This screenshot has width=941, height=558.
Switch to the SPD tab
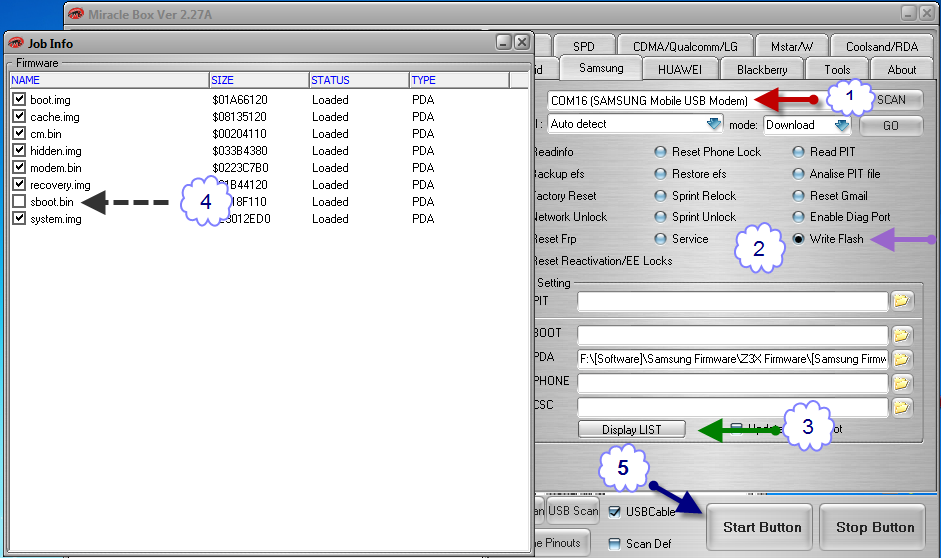pyautogui.click(x=584, y=46)
